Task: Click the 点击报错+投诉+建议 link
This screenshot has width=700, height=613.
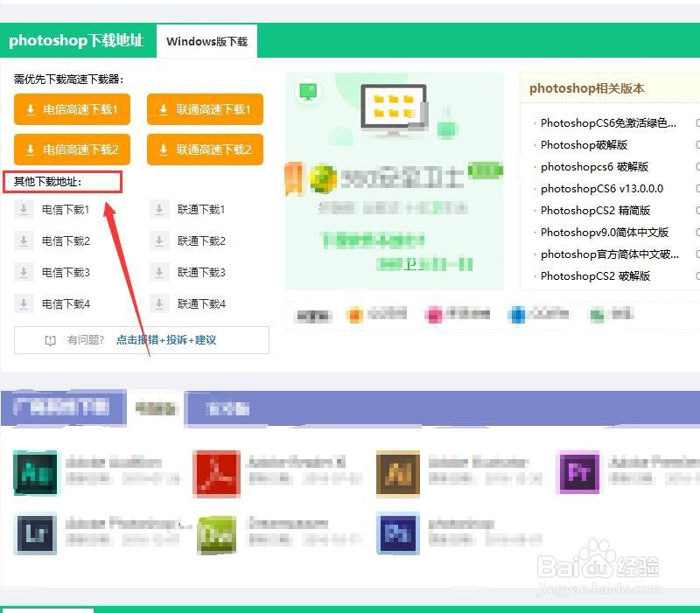Action: (x=166, y=340)
